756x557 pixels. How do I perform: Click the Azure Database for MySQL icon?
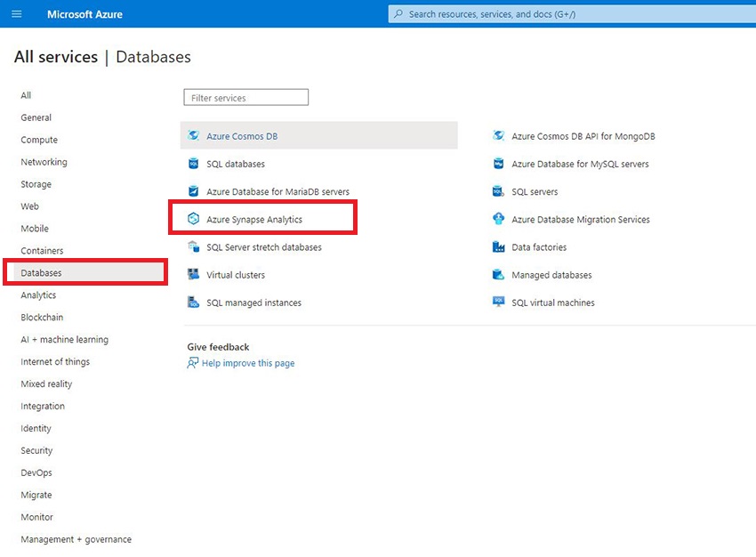498,164
